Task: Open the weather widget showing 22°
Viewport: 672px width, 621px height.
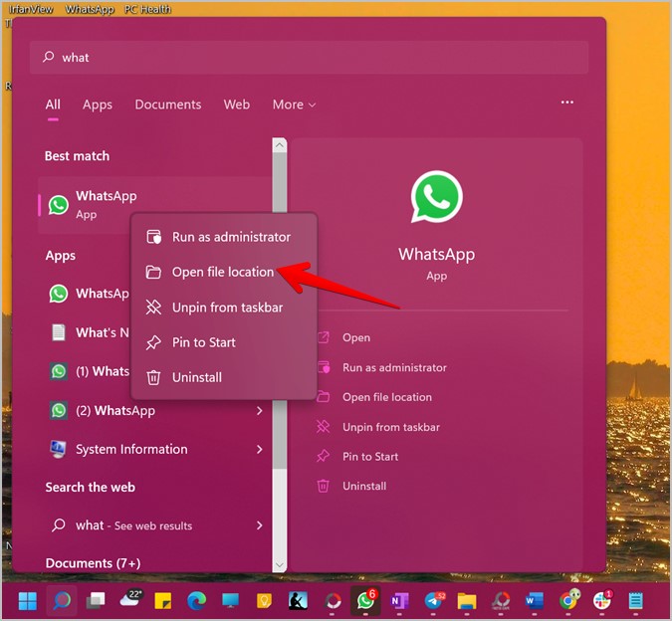Action: coord(130,599)
